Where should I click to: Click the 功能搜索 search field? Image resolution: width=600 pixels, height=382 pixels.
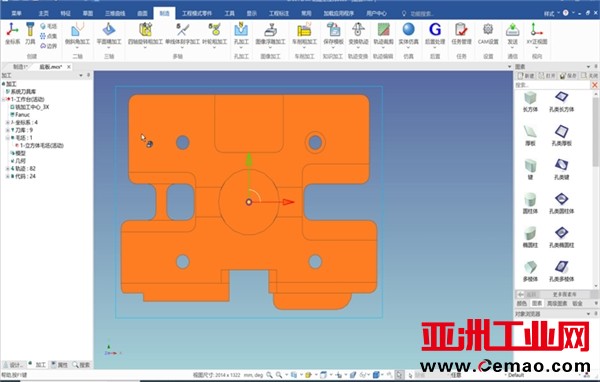pyautogui.click(x=421, y=13)
